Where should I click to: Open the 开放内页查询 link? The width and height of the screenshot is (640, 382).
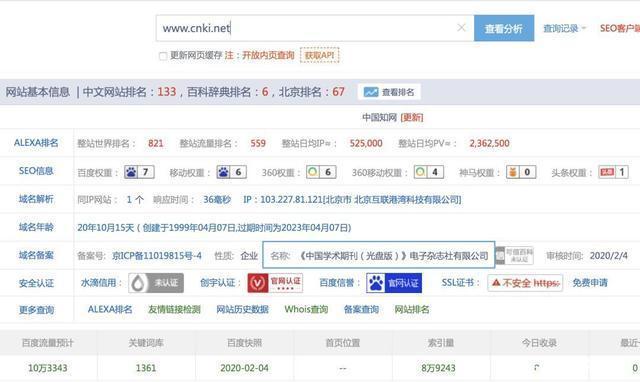coord(268,55)
